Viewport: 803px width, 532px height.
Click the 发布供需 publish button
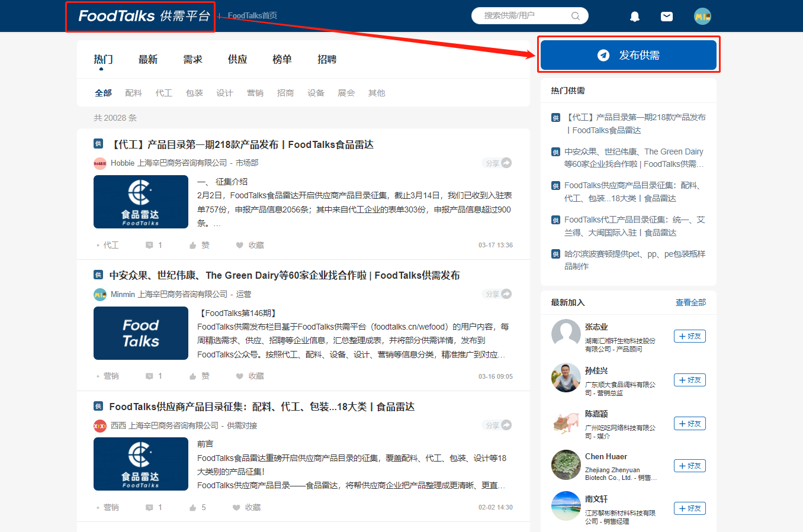[x=629, y=54]
